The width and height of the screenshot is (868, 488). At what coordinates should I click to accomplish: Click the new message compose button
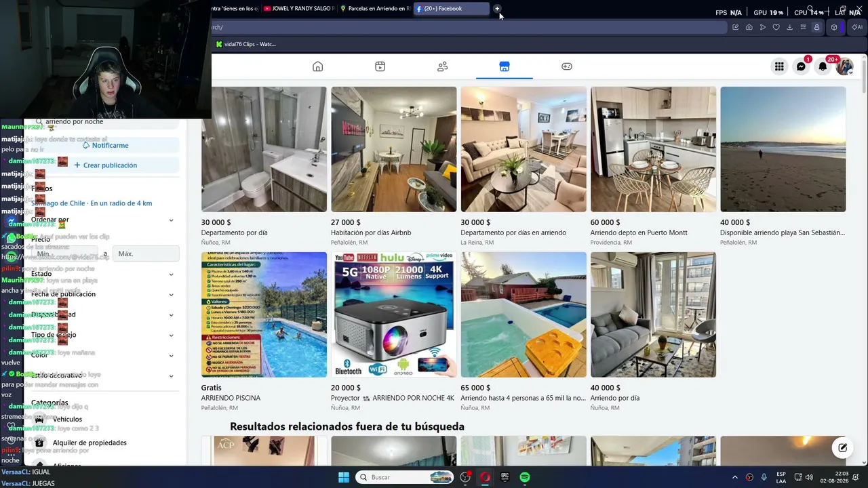tap(842, 447)
